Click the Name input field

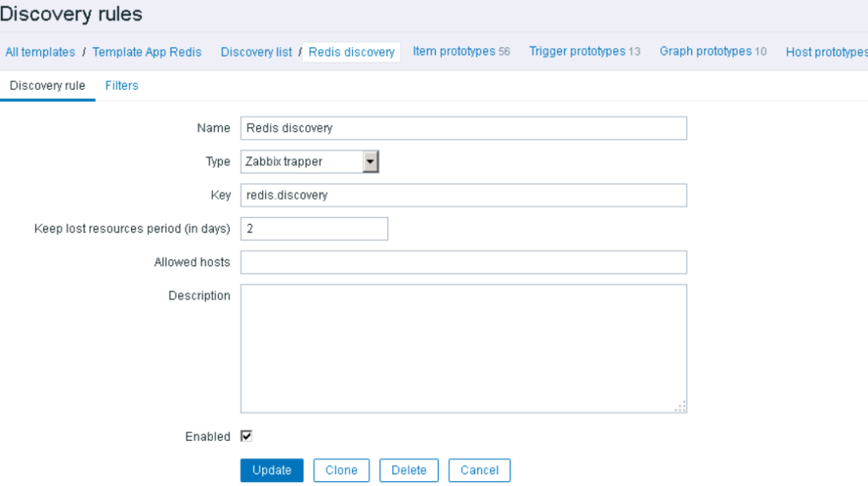click(464, 128)
